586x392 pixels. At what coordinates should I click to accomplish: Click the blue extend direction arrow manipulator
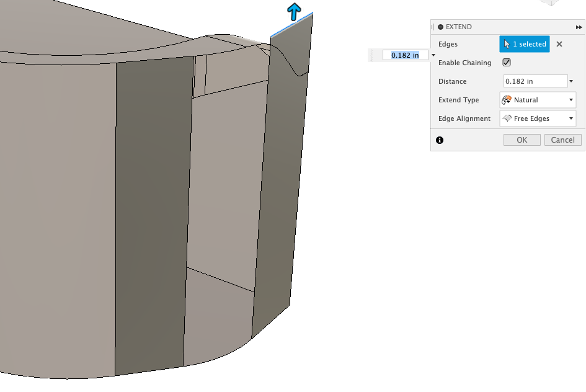(294, 12)
